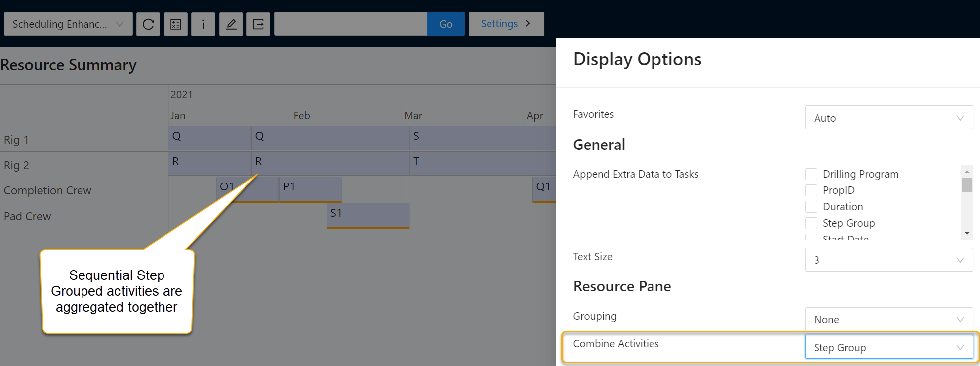Open the Combine Activities dropdown

888,347
